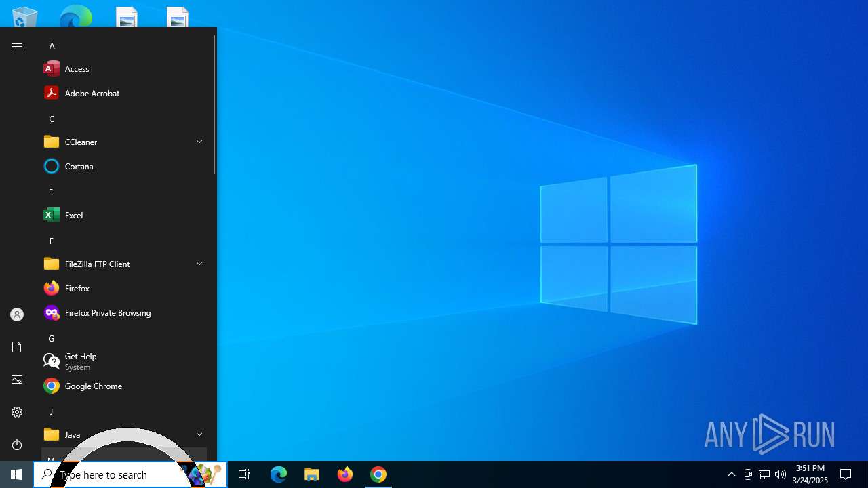Expand the Java folder chevron
868x488 pixels.
[x=199, y=434]
